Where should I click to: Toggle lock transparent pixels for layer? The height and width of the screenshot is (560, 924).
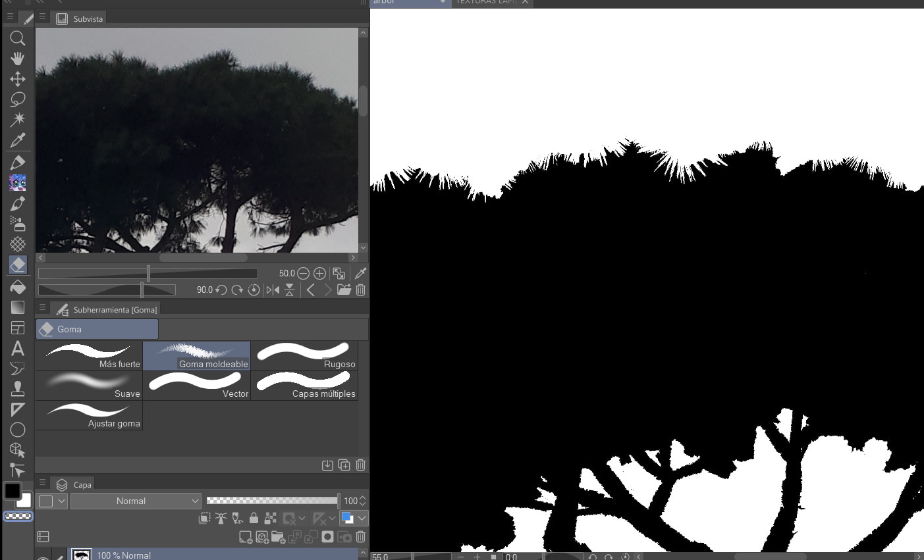270,519
